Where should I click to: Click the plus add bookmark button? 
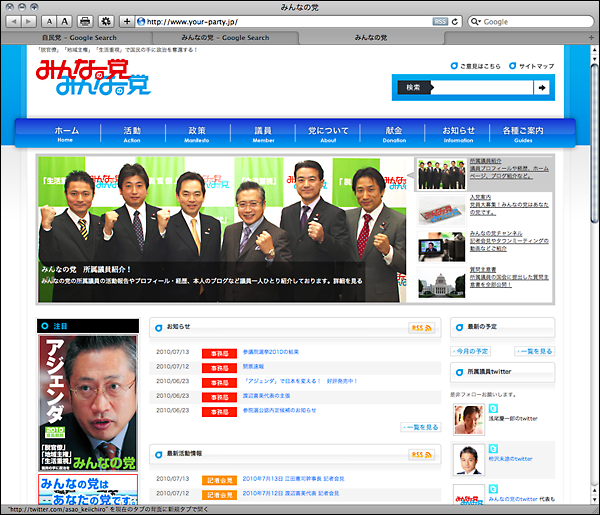point(126,21)
